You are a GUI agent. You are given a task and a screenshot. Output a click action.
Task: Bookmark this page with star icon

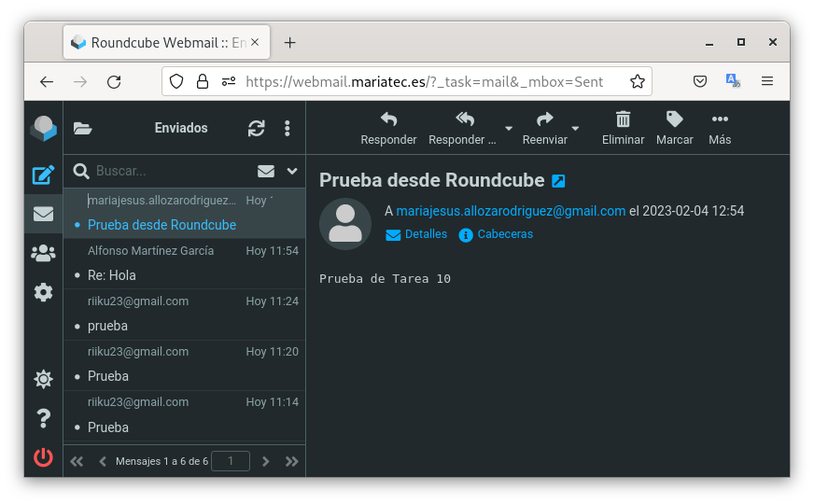[x=638, y=82]
